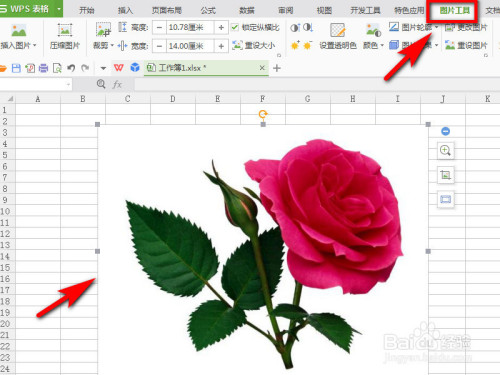Expand the Crop (裁剪) dropdown arrow
This screenshot has width=500, height=375.
(x=112, y=45)
